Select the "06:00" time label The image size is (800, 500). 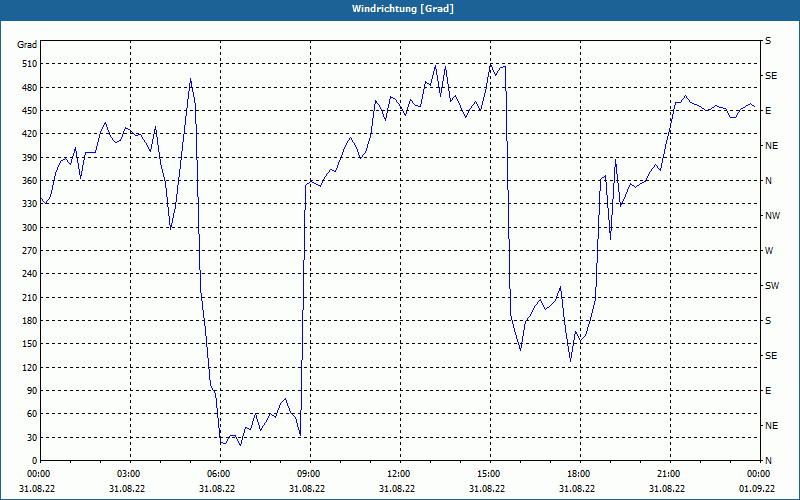pyautogui.click(x=217, y=474)
